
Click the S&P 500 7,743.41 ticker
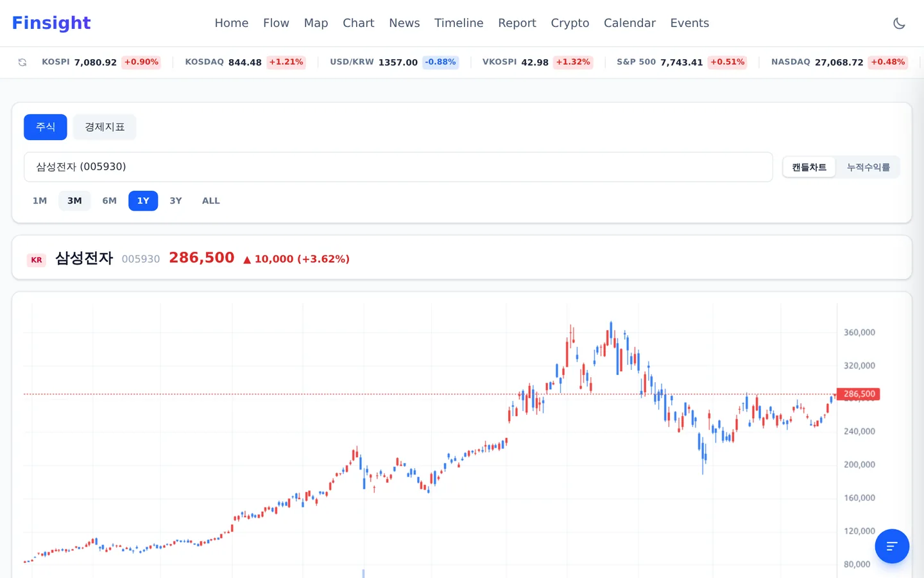pos(681,62)
